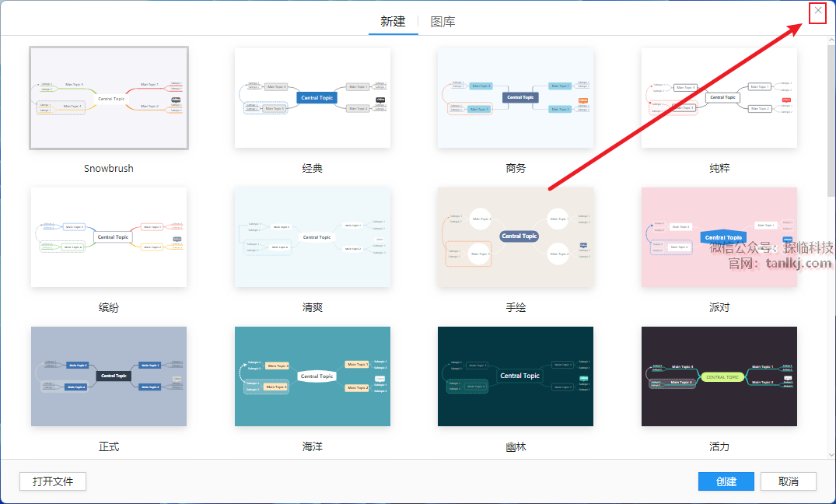Image resolution: width=836 pixels, height=504 pixels.
Task: Click the 手绘 label text
Action: pyautogui.click(x=516, y=308)
